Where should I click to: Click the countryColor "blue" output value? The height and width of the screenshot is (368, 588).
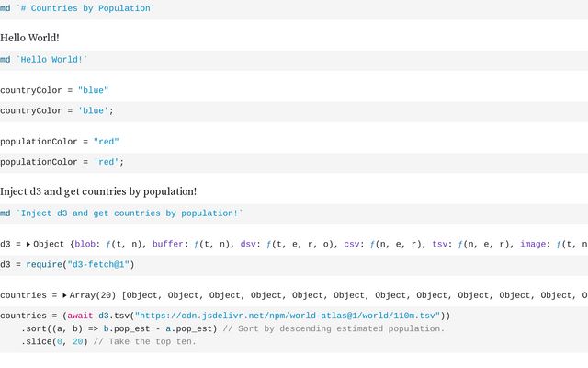[x=93, y=90]
